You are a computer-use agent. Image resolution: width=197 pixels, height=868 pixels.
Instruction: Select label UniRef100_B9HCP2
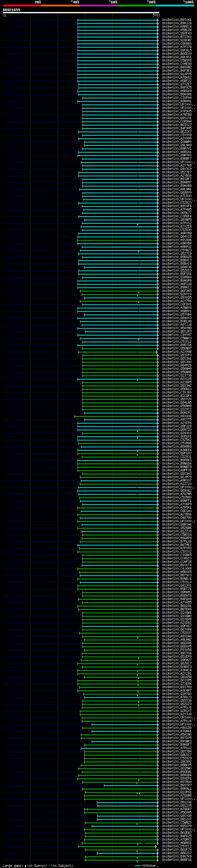tap(176, 413)
